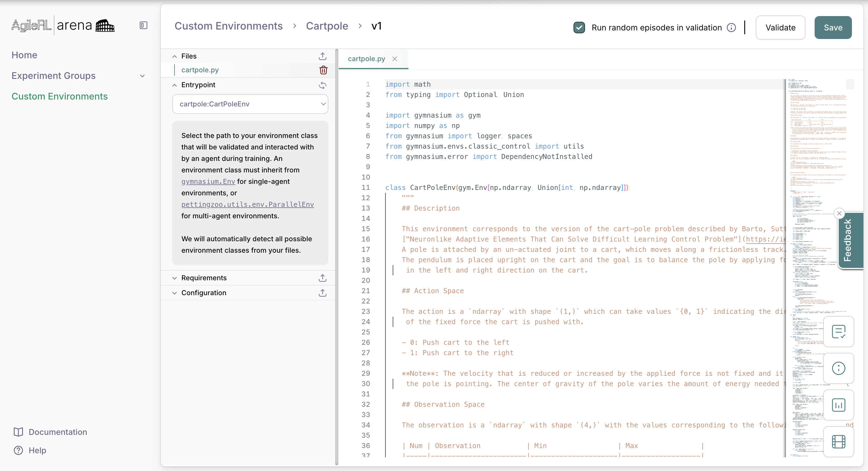Refresh entrypoint detection with the reload icon
This screenshot has height=471, width=868.
(x=322, y=85)
